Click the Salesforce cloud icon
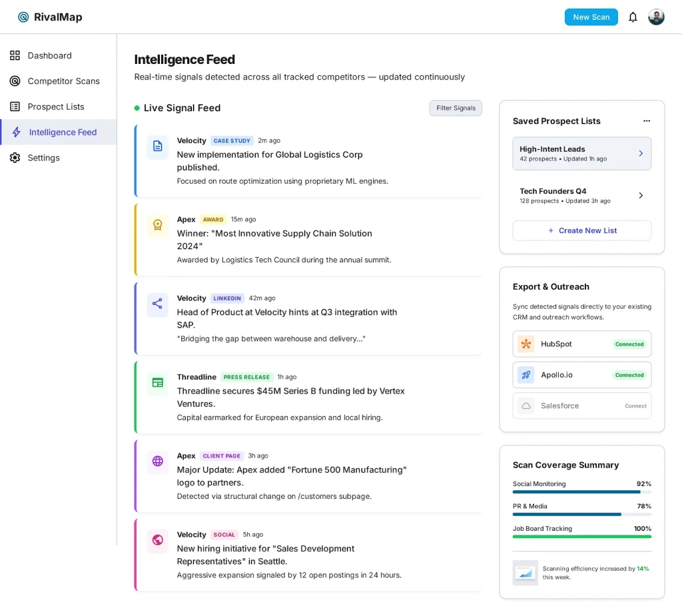 tap(526, 406)
